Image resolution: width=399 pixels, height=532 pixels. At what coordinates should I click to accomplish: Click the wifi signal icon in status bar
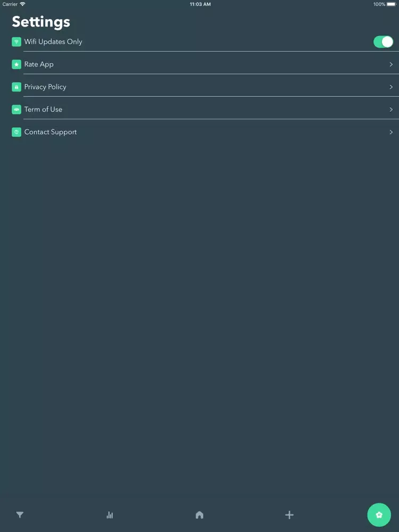(x=22, y=4)
